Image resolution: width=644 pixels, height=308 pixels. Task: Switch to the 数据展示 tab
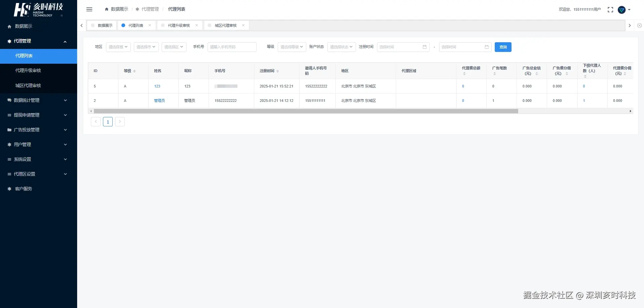coord(102,25)
